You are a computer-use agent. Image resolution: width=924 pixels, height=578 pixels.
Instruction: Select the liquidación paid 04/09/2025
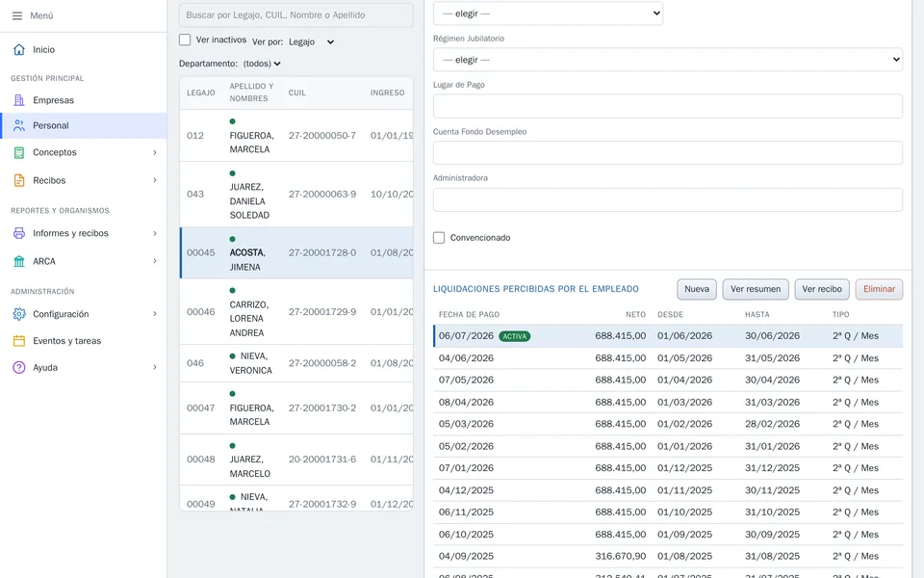668,556
